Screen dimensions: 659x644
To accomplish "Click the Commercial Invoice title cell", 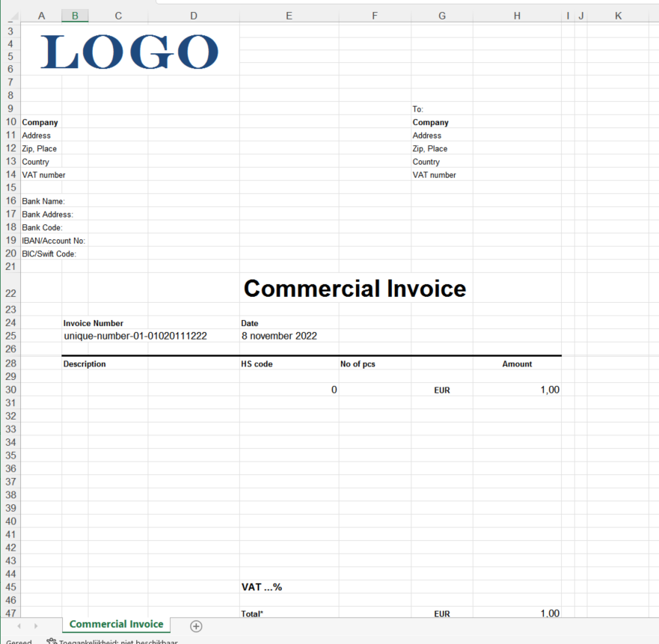I will 355,289.
